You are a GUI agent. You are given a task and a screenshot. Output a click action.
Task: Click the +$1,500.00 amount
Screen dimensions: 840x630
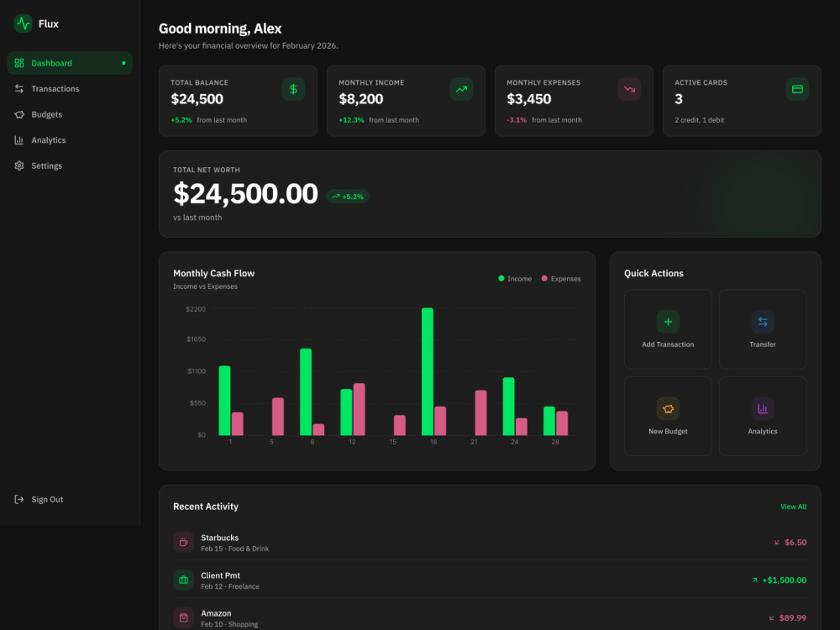click(785, 580)
